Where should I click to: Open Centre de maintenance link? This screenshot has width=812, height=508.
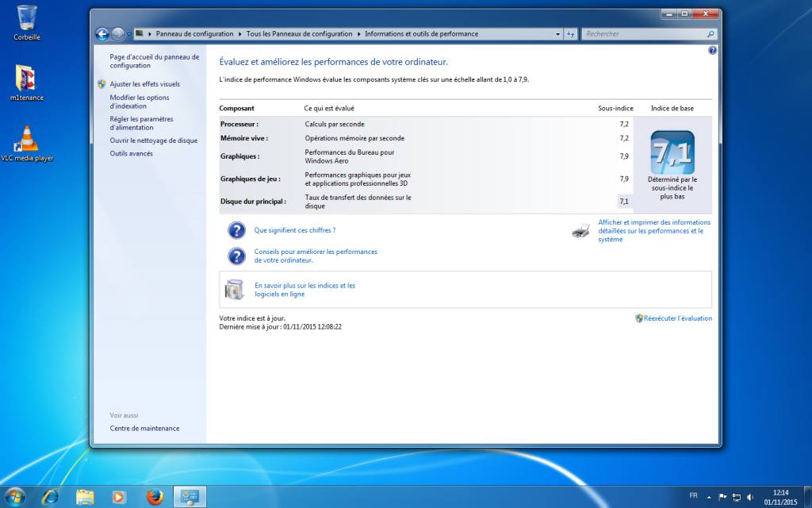point(144,428)
